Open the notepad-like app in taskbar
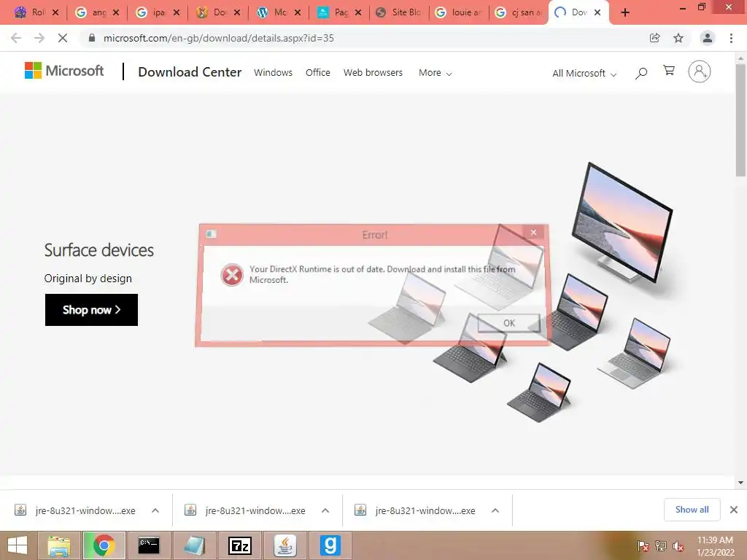 click(194, 545)
